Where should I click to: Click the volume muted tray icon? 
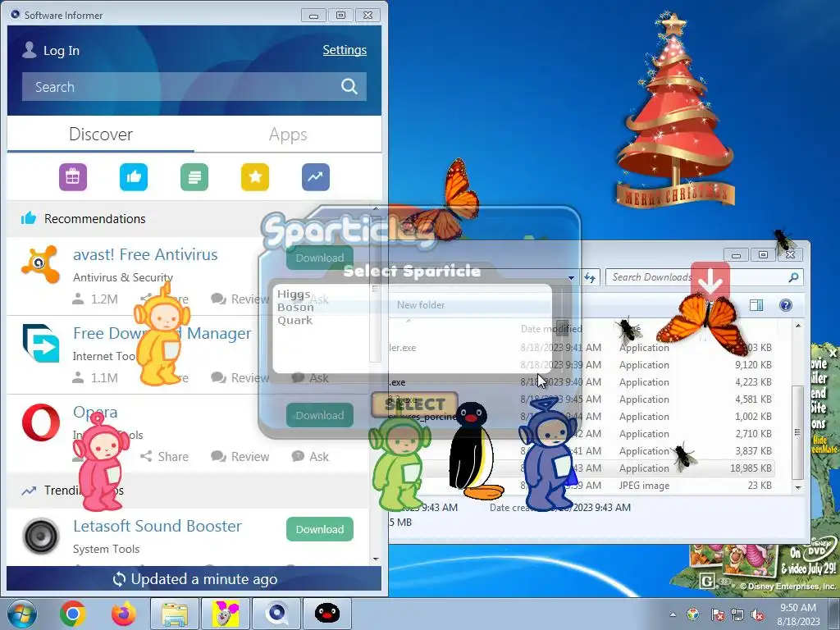(x=757, y=615)
